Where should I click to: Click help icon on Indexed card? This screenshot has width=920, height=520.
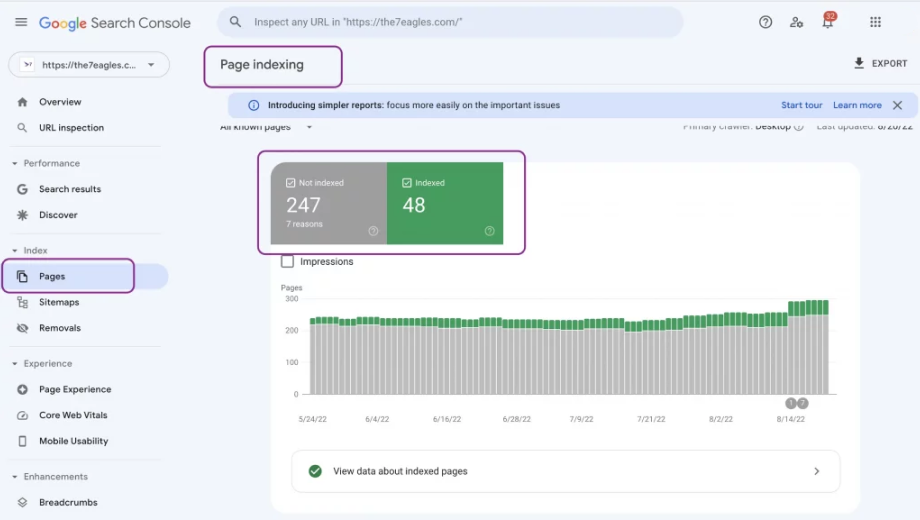click(x=489, y=231)
